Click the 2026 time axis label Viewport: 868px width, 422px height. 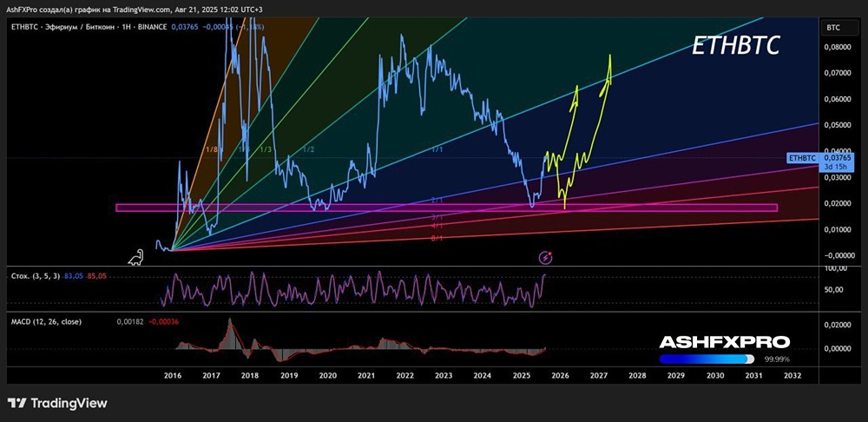pyautogui.click(x=560, y=375)
